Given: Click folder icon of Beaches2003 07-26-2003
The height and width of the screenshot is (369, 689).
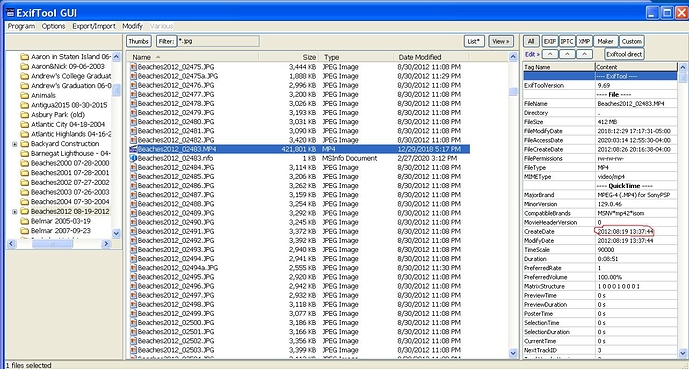Looking at the screenshot, I should tap(24, 192).
